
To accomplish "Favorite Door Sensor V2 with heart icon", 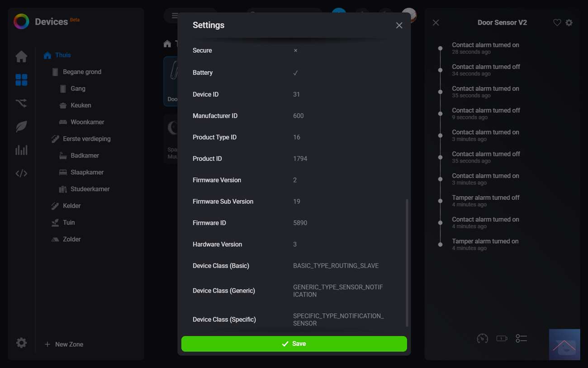I will click(557, 23).
